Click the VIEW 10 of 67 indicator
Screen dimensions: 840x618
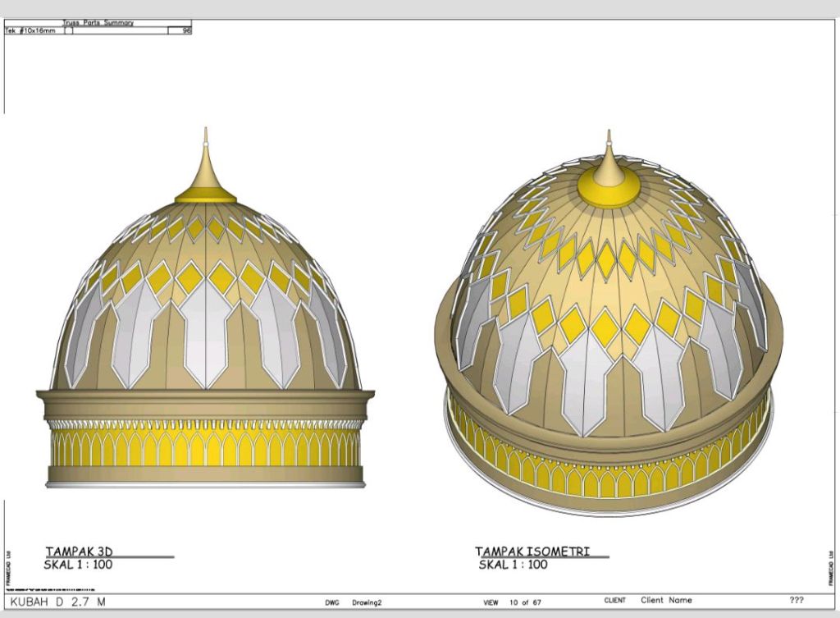(x=513, y=602)
